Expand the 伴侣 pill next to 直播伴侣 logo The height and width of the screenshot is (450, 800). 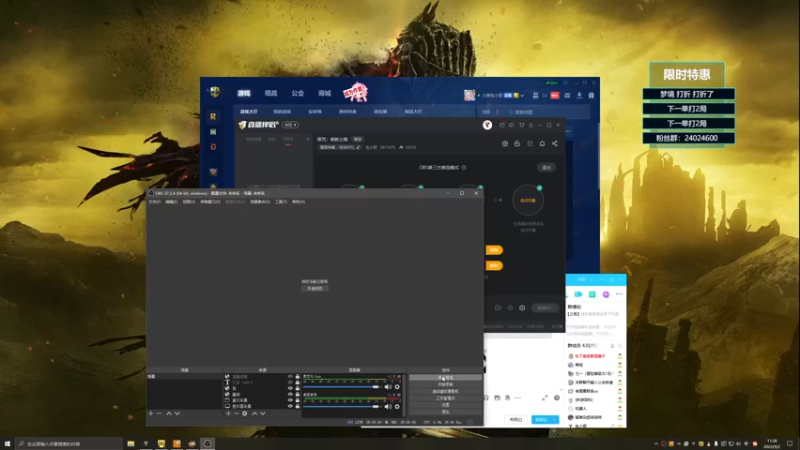291,124
